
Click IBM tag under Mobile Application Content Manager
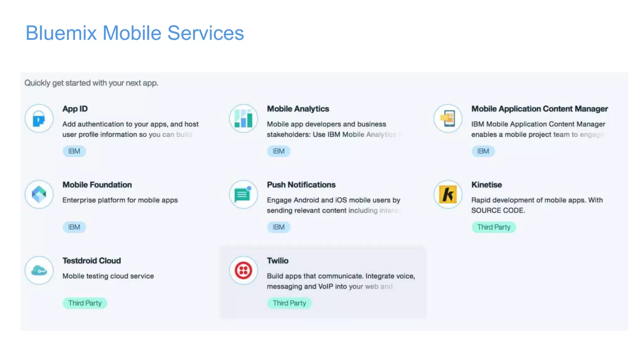coord(483,151)
